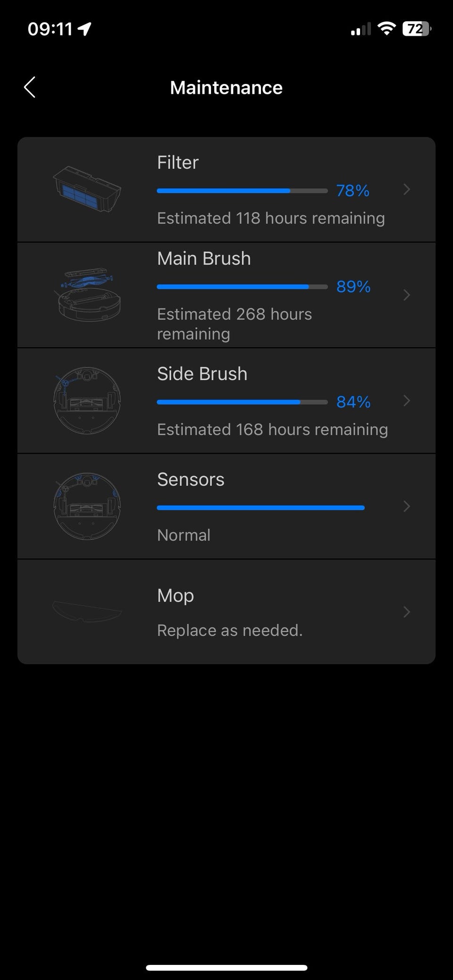453x980 pixels.
Task: Tap the back arrow icon
Action: coord(30,88)
